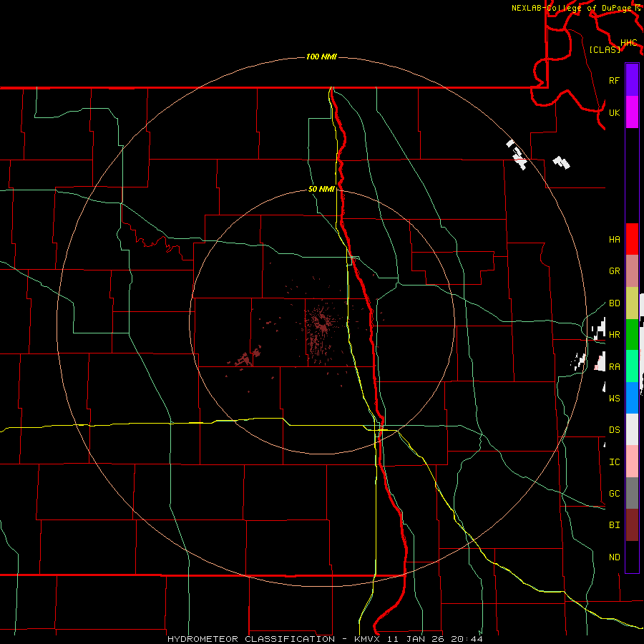The width and height of the screenshot is (644, 644).
Task: Click the WS blue legend swatch
Action: (x=632, y=398)
